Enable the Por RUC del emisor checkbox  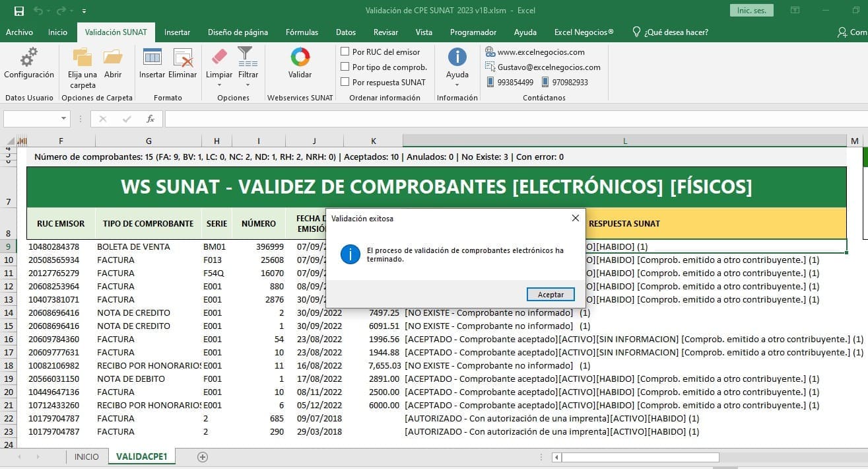click(344, 52)
